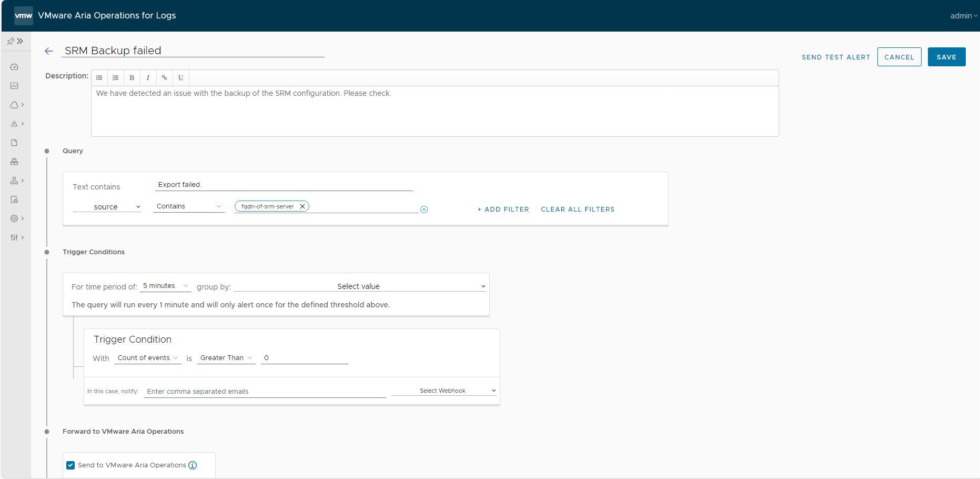Open the admin user menu
980x479 pixels.
[x=964, y=16]
